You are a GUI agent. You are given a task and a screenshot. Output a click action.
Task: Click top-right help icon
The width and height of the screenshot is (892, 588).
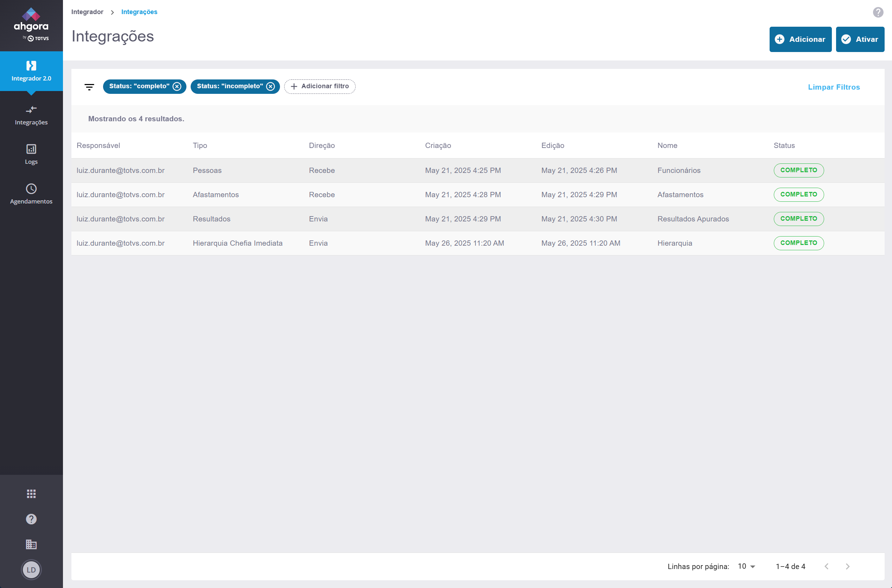pyautogui.click(x=878, y=12)
